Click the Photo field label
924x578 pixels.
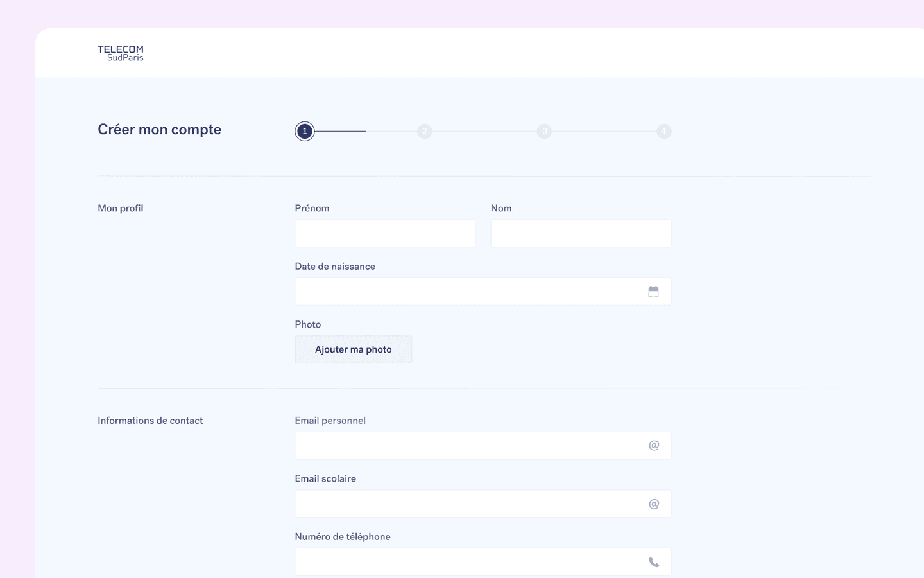(308, 324)
